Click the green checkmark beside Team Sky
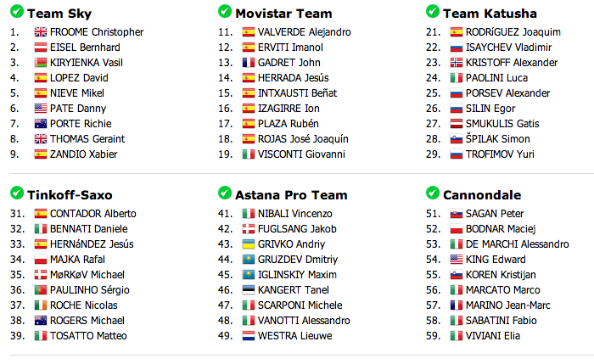The image size is (594, 364). (x=17, y=11)
